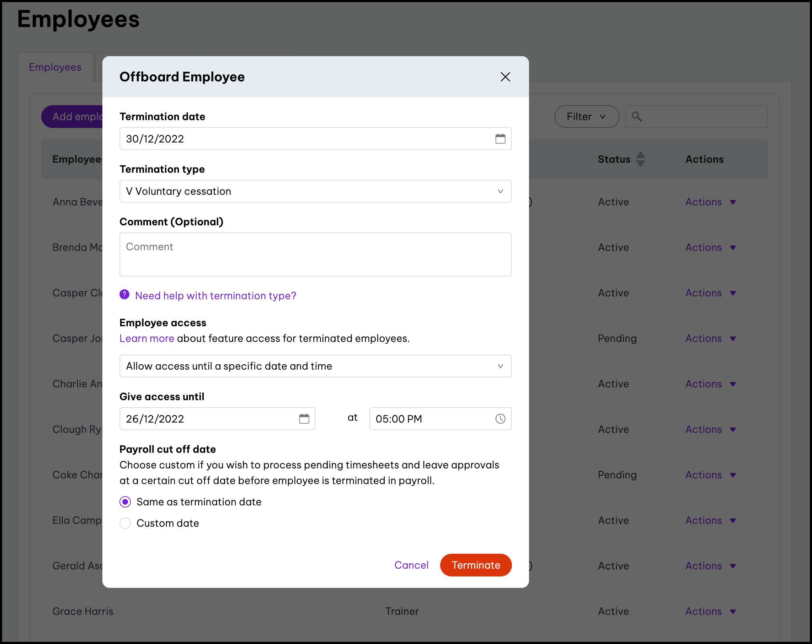
Task: Open Actions menu in Anna Beve row
Action: [710, 202]
